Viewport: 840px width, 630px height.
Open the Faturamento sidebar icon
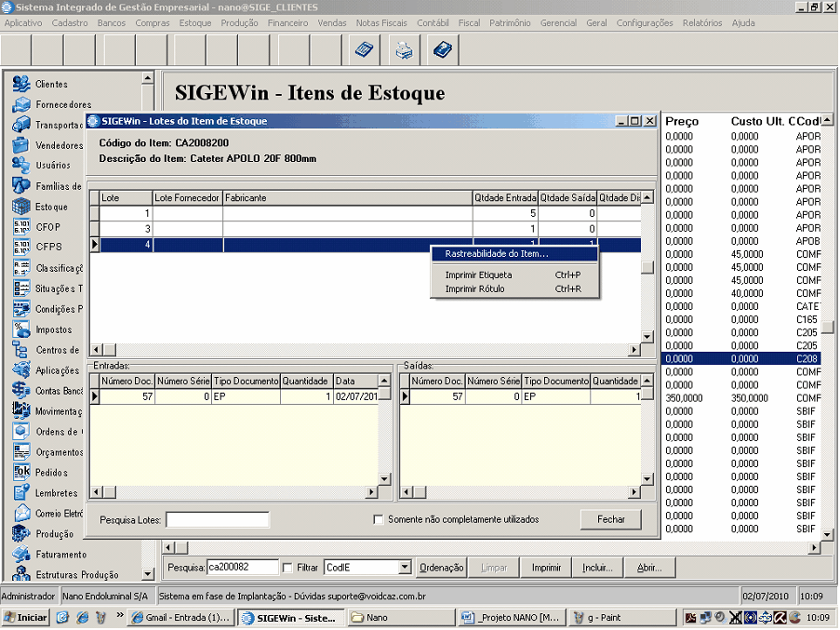(20, 554)
